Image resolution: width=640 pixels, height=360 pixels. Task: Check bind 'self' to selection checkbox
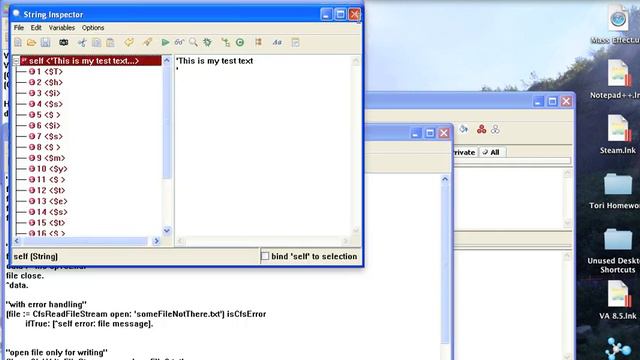(265, 256)
